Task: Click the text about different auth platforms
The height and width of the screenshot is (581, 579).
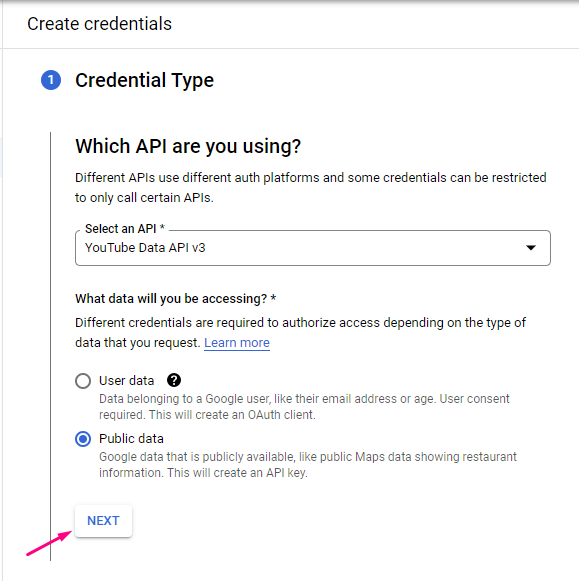Action: point(310,187)
